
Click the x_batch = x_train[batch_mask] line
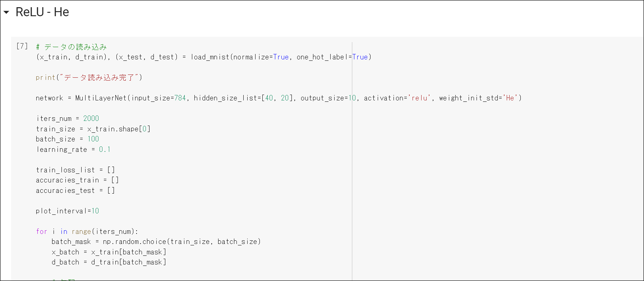(109, 252)
